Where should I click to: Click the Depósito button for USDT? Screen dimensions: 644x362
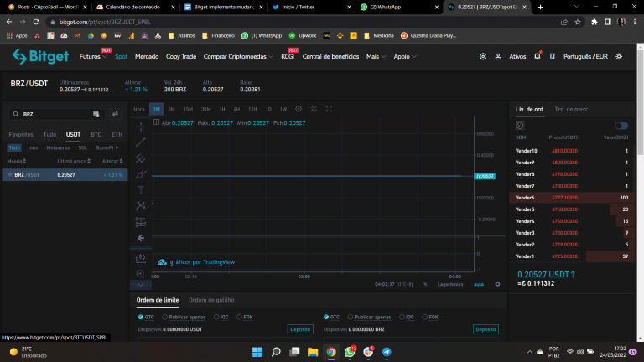[300, 329]
